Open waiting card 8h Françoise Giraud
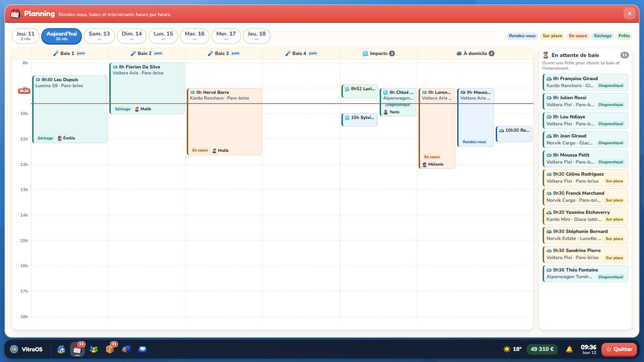 (585, 82)
